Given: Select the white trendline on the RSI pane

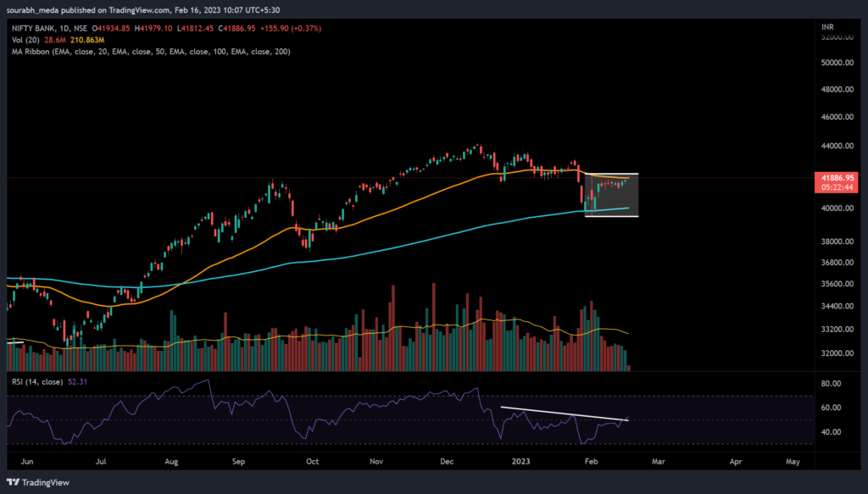Looking at the screenshot, I should point(565,414).
